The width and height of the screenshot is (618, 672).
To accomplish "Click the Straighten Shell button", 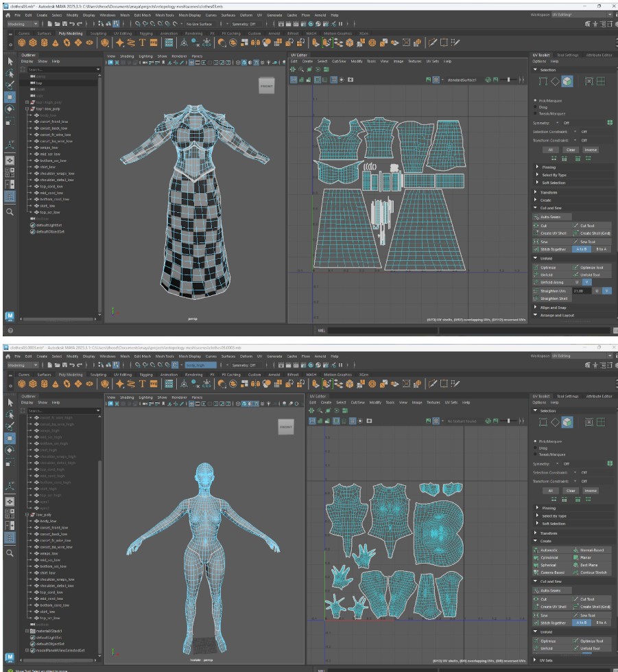I will [554, 299].
